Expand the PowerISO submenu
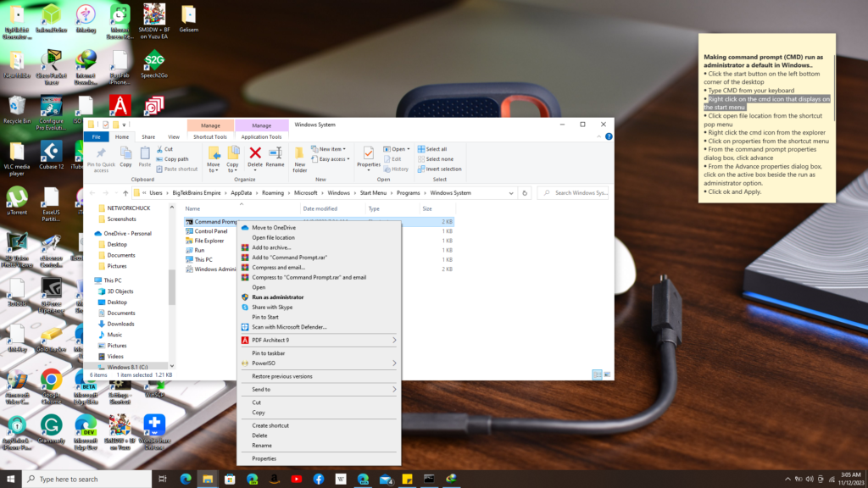This screenshot has height=488, width=868. (x=394, y=363)
